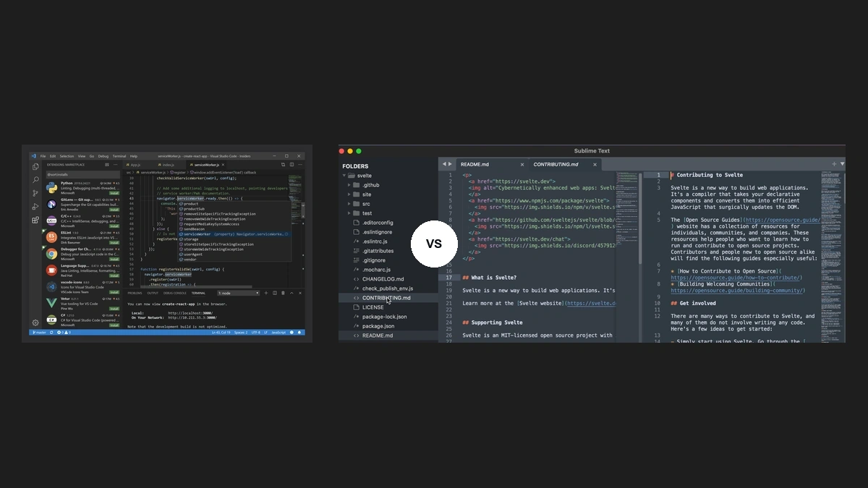Open Extensions Marketplace more actions ellipsis
Screen dimensions: 868x488
click(116, 164)
